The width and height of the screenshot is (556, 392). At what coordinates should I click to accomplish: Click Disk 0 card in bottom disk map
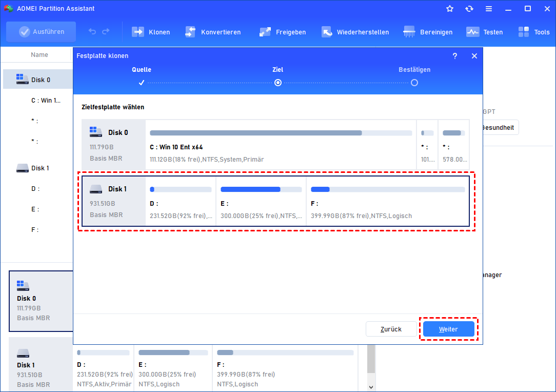[41, 301]
